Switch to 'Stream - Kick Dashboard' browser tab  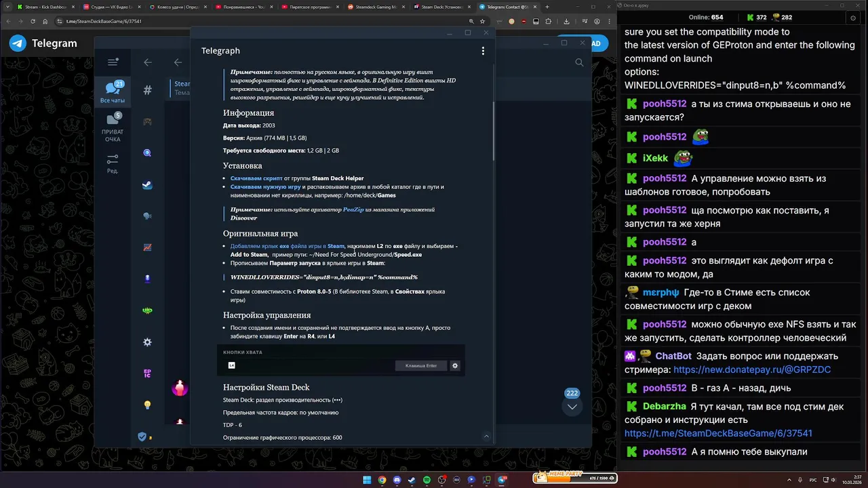click(46, 7)
